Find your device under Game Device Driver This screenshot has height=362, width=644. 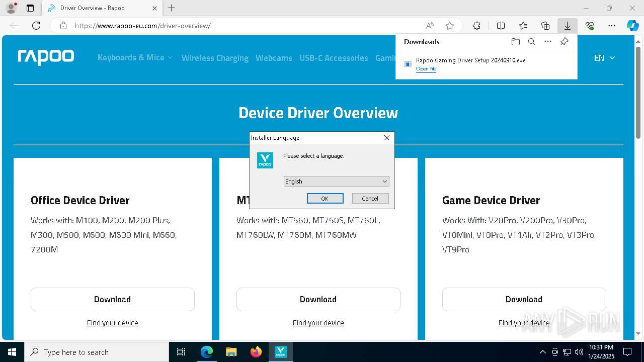pos(524,323)
